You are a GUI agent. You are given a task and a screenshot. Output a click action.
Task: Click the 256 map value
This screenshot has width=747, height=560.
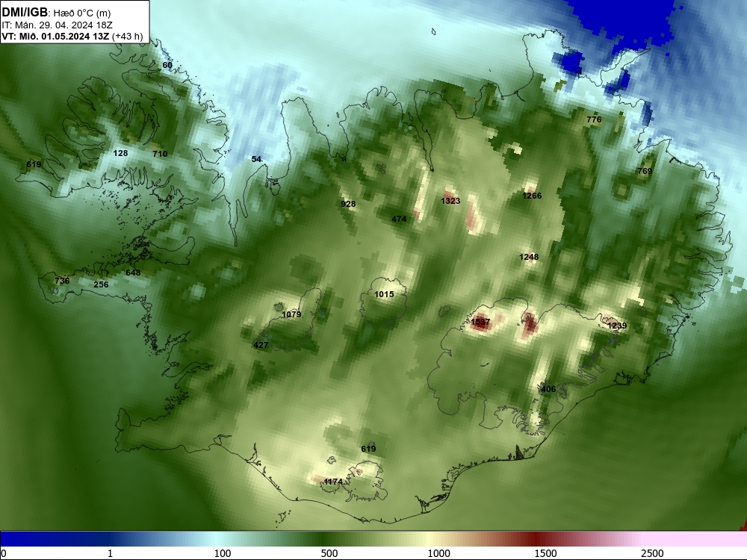[101, 284]
